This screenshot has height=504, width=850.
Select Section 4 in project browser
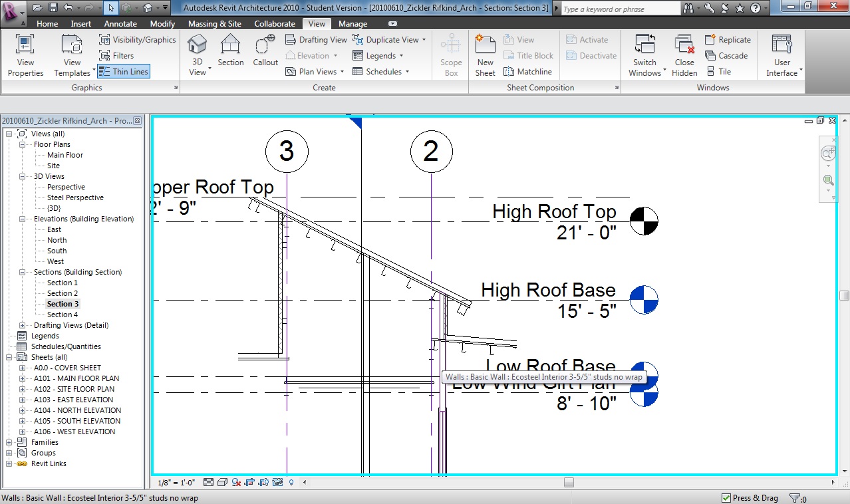(x=62, y=315)
